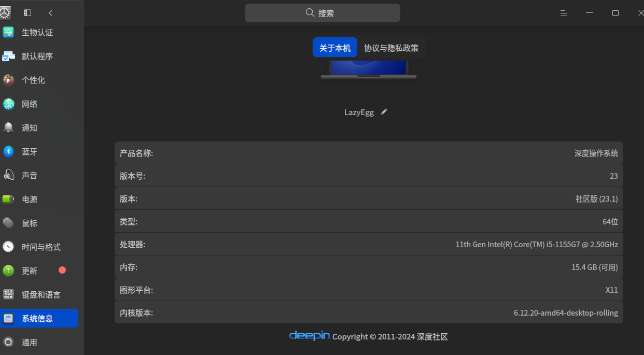Click the 社区版 (23.1) value
The height and width of the screenshot is (355, 644).
[x=597, y=199]
